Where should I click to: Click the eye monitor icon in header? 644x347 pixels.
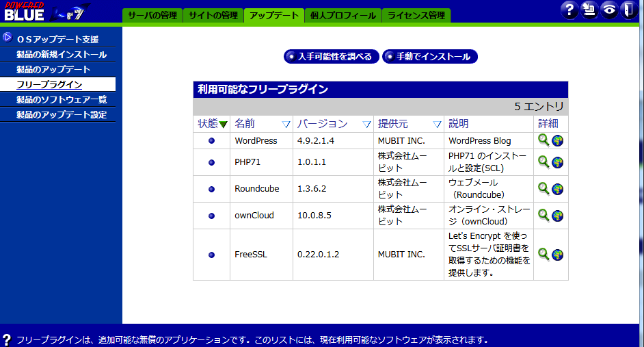(609, 10)
